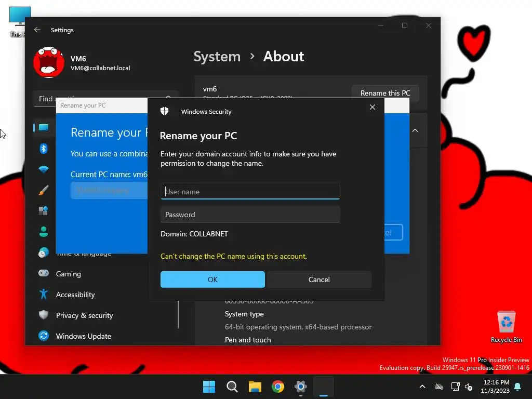The image size is (532, 399).
Task: Select "Can't change the PC name" message
Action: point(233,256)
